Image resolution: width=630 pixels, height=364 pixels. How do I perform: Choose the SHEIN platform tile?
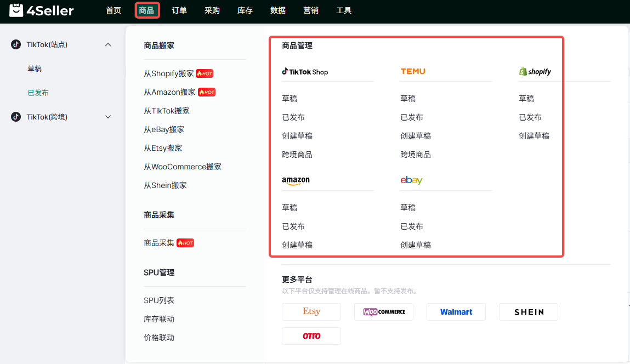(528, 312)
